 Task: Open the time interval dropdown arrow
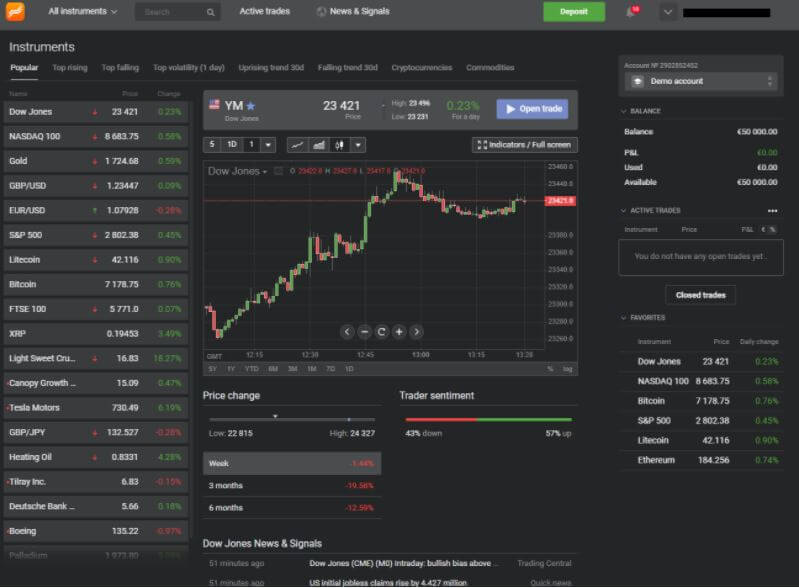(x=269, y=145)
